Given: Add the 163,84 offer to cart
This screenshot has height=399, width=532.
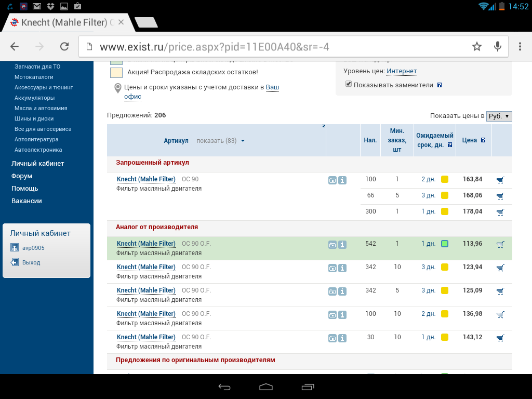Looking at the screenshot, I should click(500, 180).
